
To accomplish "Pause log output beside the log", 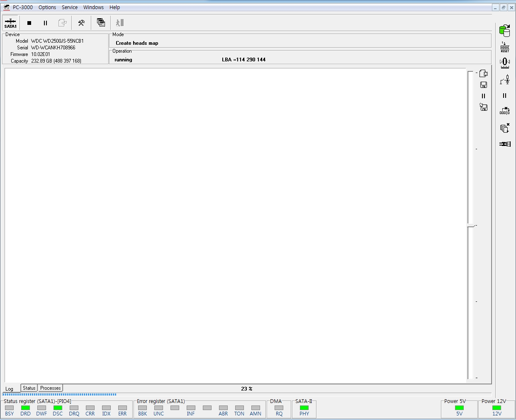I will [x=483, y=96].
